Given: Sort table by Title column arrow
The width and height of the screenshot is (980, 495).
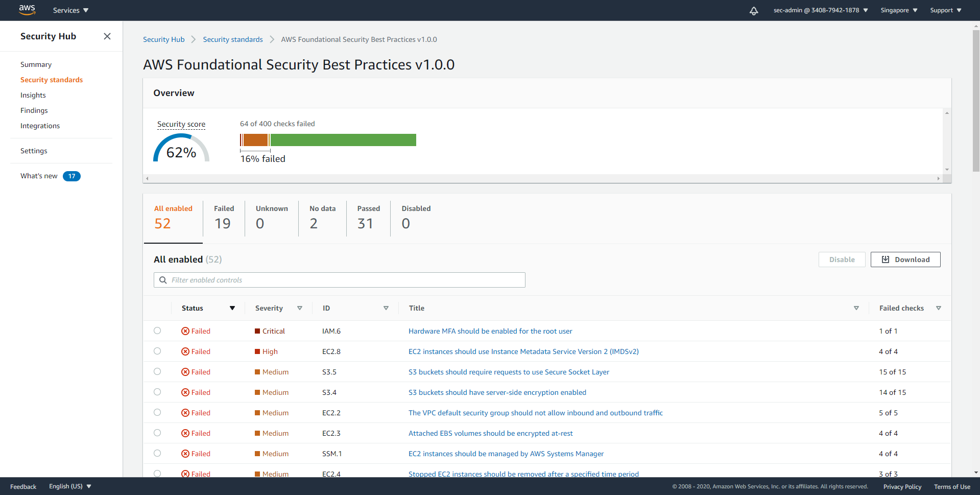Looking at the screenshot, I should (856, 308).
